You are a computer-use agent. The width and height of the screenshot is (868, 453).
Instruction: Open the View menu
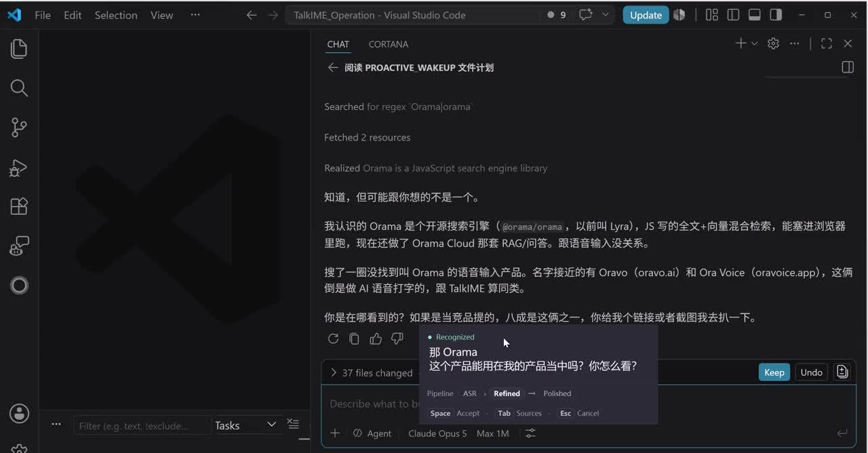[161, 15]
